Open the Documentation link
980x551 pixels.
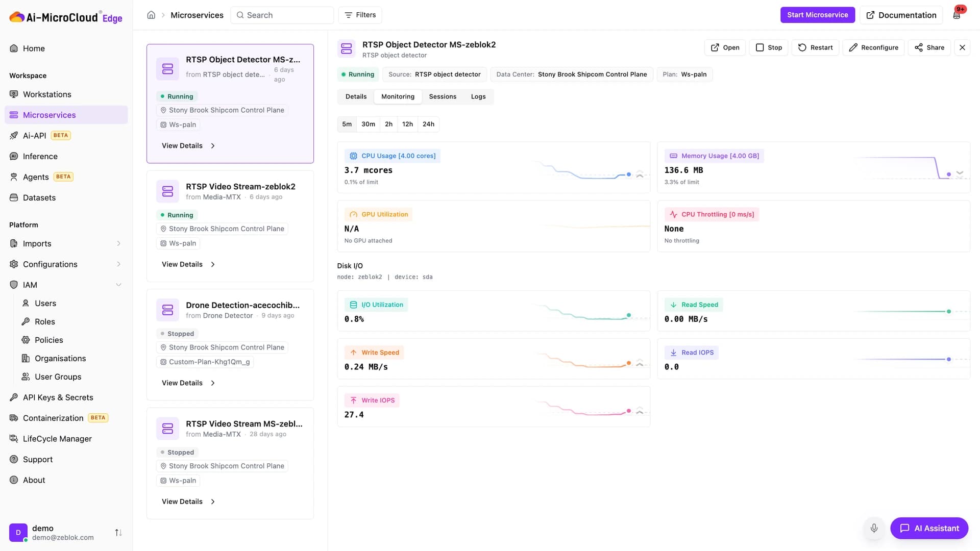coord(901,15)
